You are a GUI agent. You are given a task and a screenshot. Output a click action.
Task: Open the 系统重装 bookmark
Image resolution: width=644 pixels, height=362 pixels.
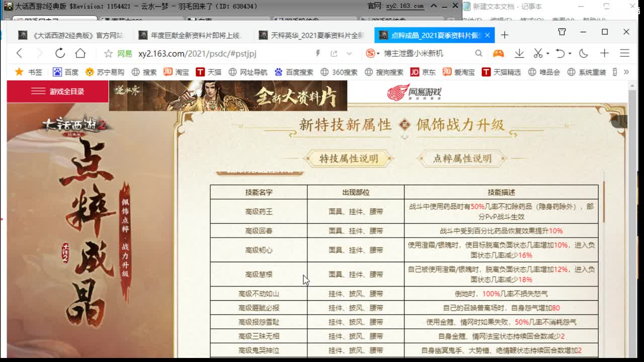587,72
